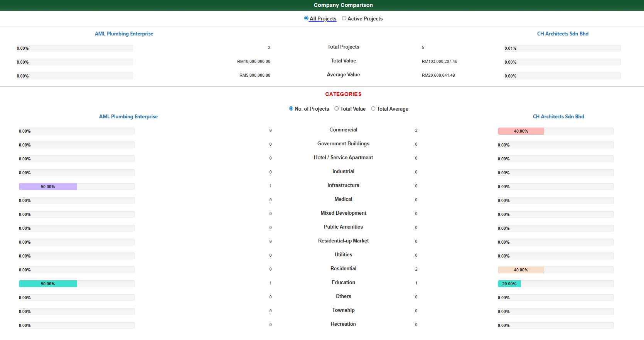Click CH Architects Sdn Bhd under Categories

(x=558, y=117)
